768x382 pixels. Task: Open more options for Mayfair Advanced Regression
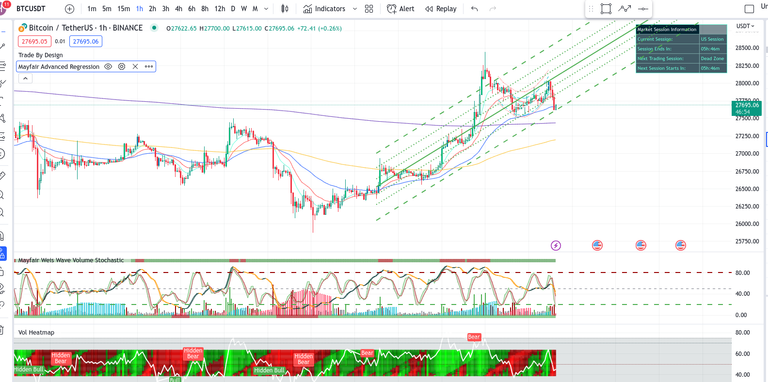[x=149, y=67]
